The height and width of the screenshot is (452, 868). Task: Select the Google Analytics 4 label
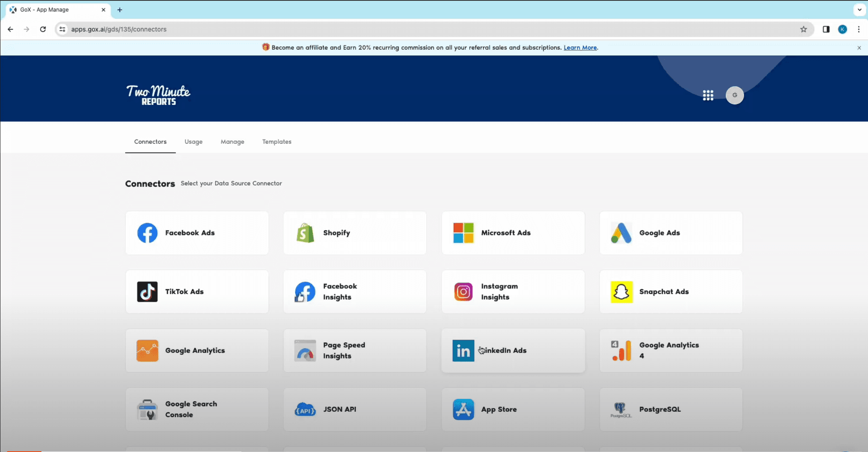pos(669,351)
